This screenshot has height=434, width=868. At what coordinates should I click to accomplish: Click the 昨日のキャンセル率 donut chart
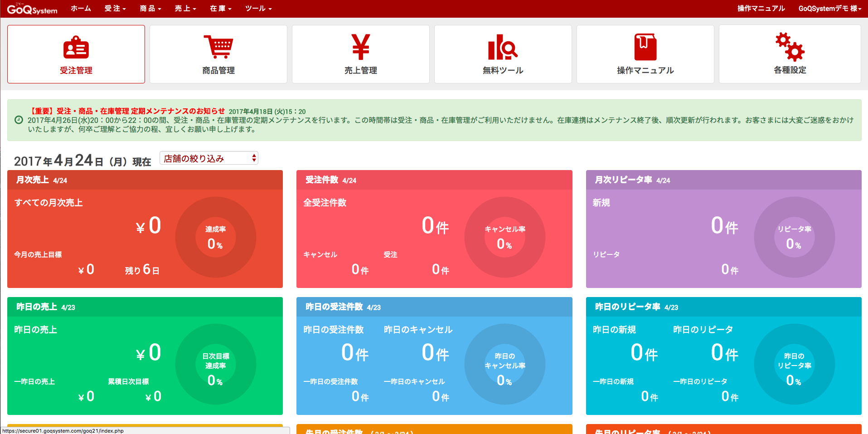[x=505, y=364]
